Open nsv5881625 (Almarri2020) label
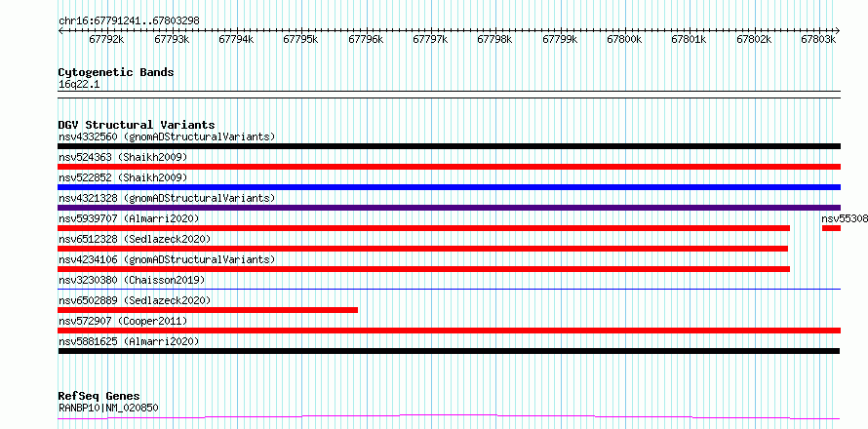 pos(129,341)
